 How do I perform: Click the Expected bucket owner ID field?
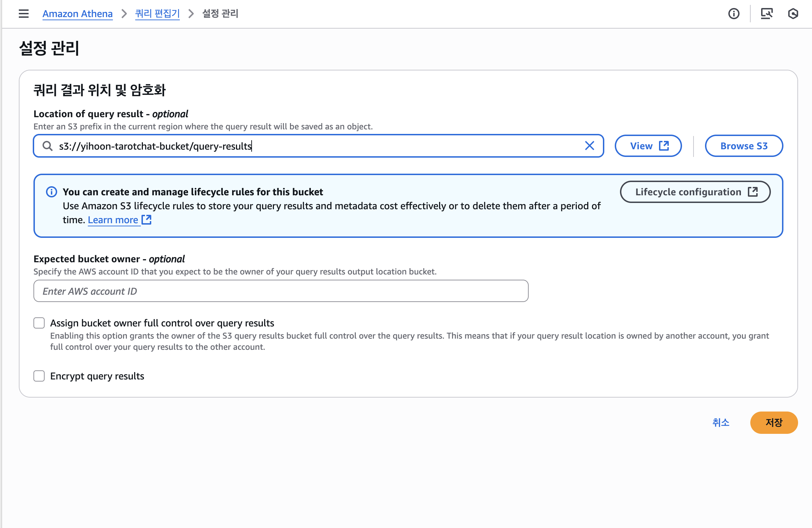click(x=281, y=291)
